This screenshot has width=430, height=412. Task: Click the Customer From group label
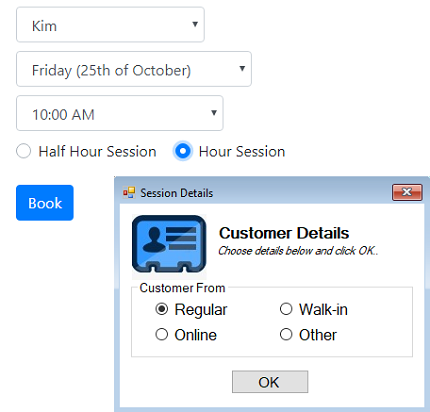coord(182,288)
